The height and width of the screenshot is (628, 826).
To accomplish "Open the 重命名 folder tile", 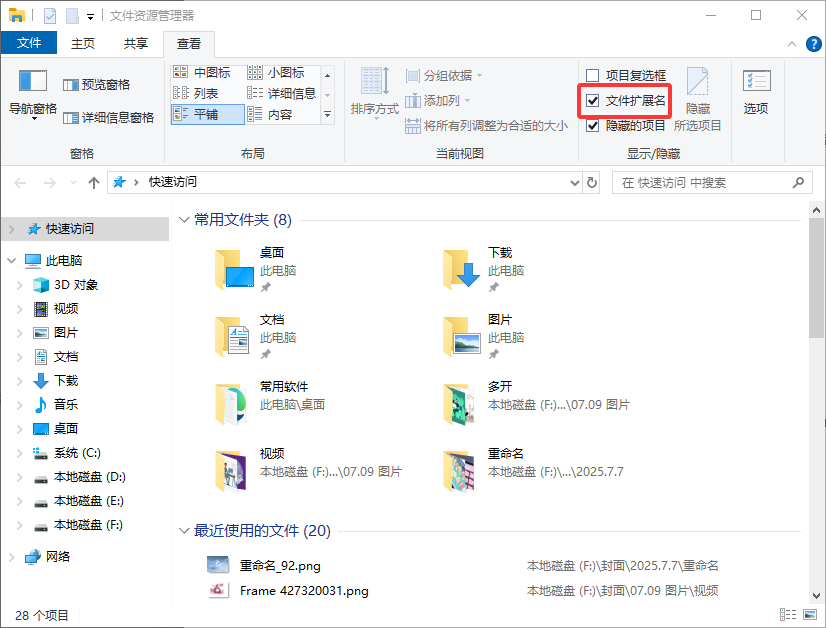I will (533, 470).
